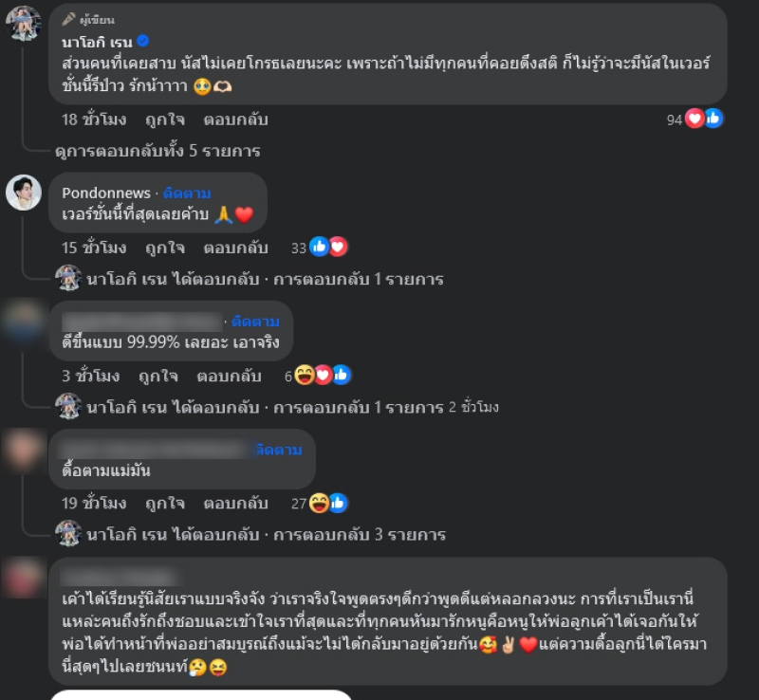
Task: Like the top author comment with ถูกใจ
Action: click(x=165, y=120)
